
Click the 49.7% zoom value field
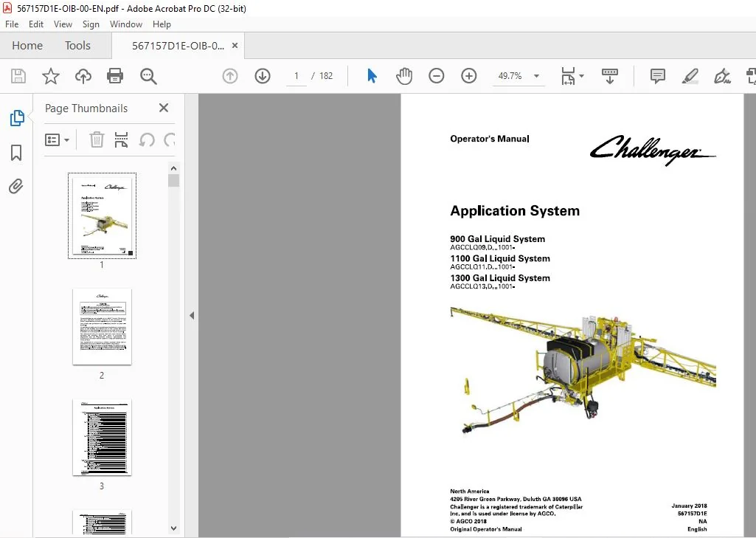coord(510,76)
